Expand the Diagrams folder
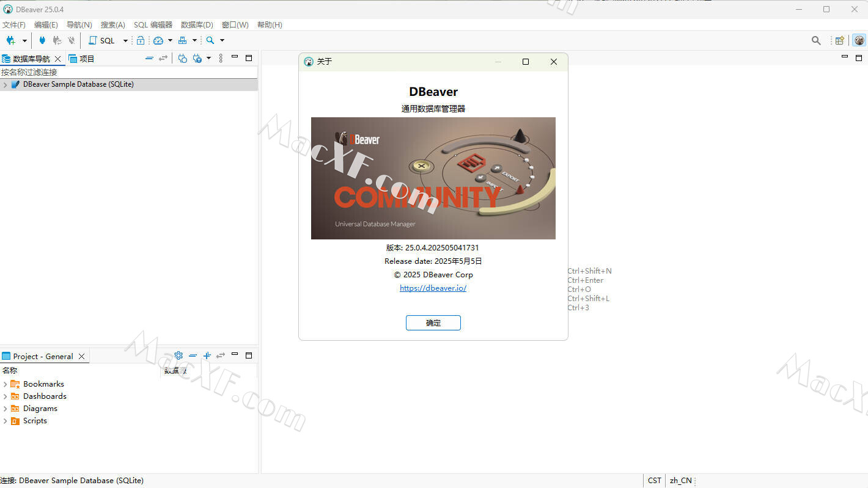868x488 pixels. 6,409
